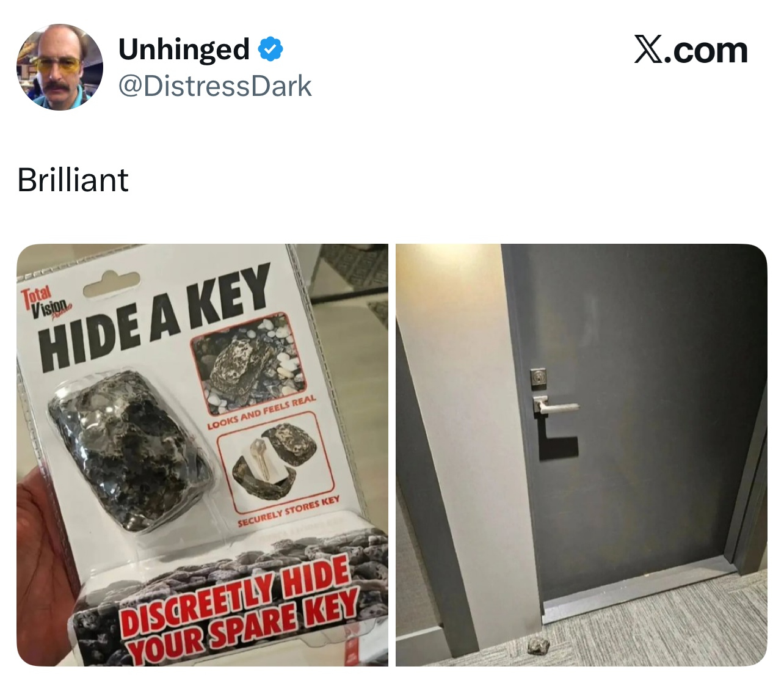Open the @DistressDark handle link
784x683 pixels.
pyautogui.click(x=215, y=86)
